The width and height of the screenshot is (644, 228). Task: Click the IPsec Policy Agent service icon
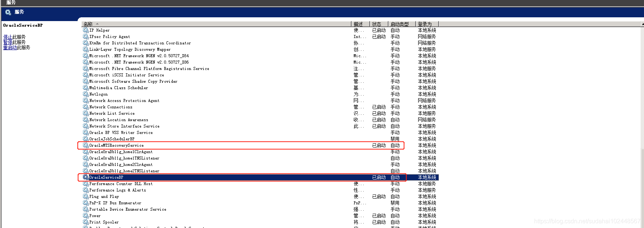(x=86, y=36)
